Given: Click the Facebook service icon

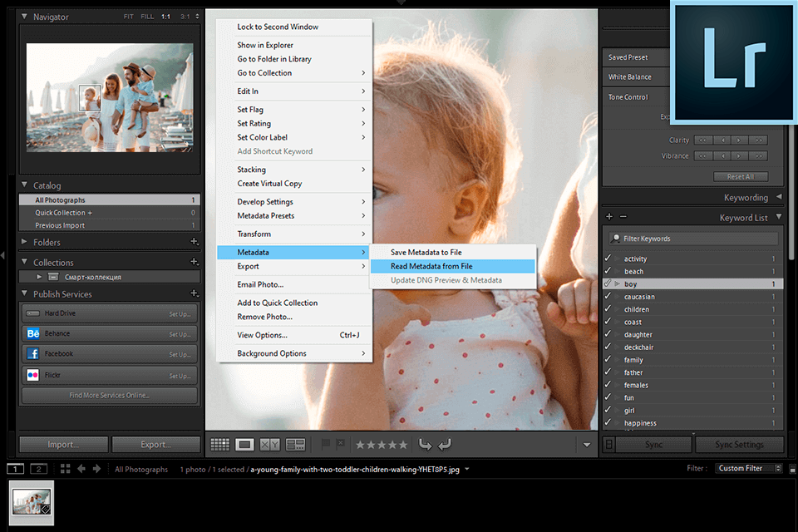Looking at the screenshot, I should coord(33,354).
